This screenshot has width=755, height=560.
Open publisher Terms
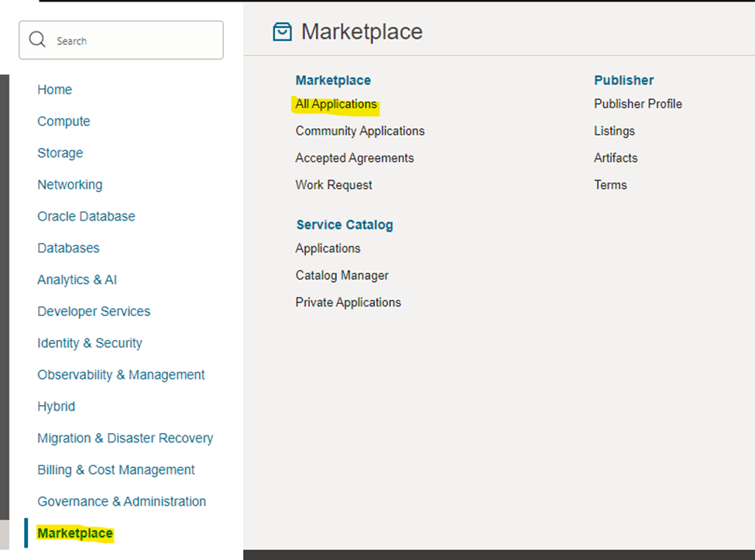610,185
